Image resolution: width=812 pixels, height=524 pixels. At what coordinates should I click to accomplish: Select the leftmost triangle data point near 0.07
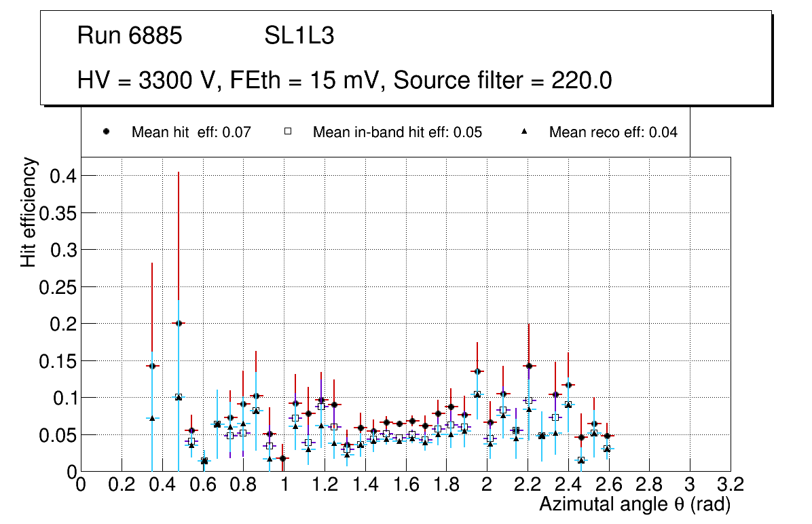tap(152, 418)
